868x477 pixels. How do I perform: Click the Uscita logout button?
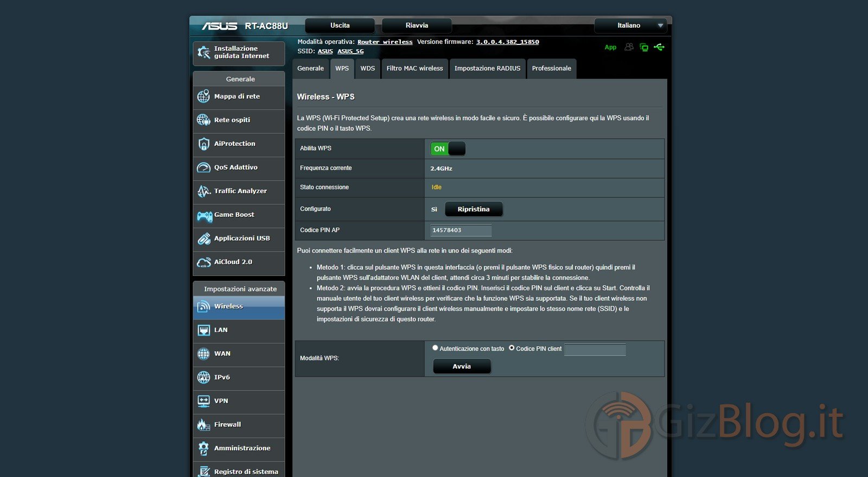[x=340, y=25]
